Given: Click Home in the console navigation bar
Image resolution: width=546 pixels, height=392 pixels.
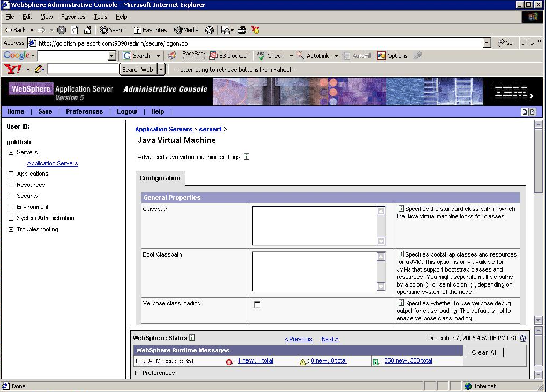Looking at the screenshot, I should [16, 111].
